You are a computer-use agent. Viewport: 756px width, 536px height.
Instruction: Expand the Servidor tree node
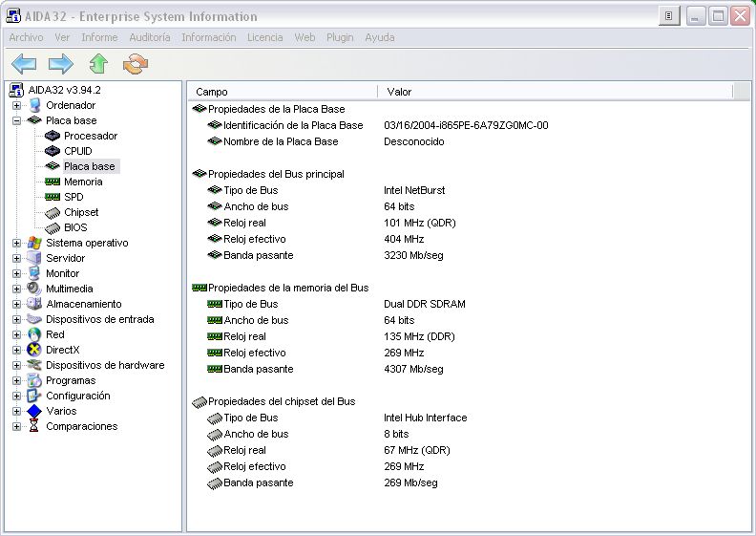(x=17, y=258)
